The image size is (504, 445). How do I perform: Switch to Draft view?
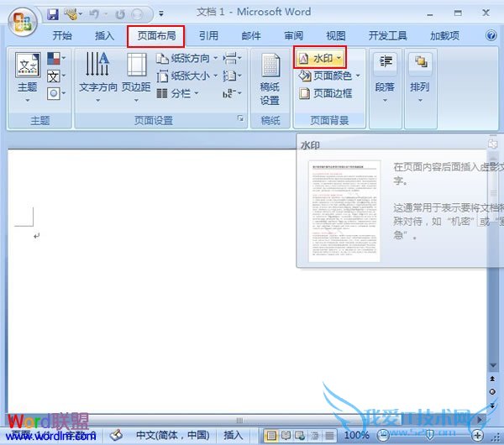pos(329,436)
